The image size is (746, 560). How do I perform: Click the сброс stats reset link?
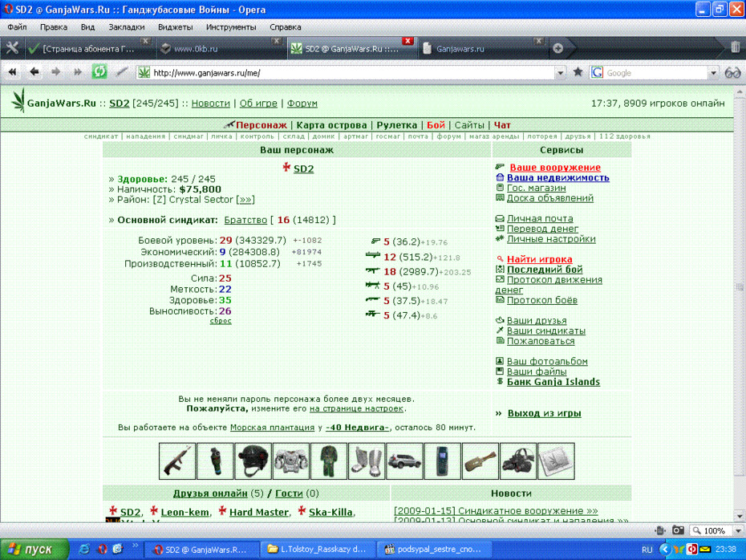(221, 321)
